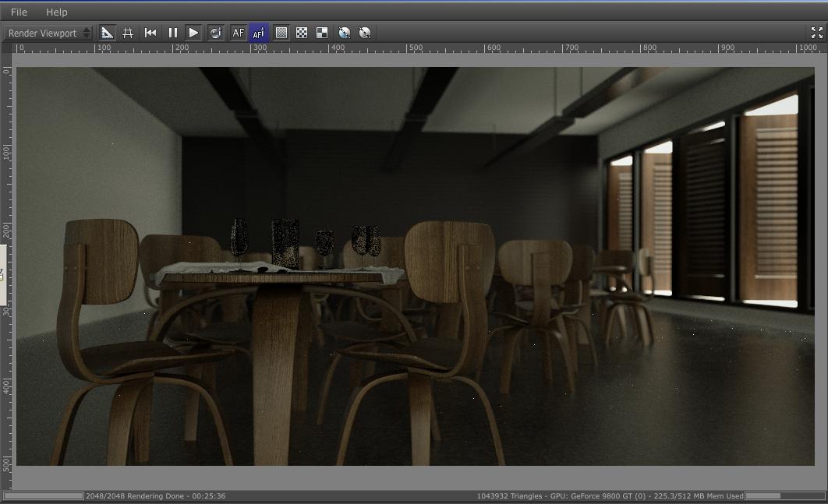Click the sphere info picker icon
The width and height of the screenshot is (828, 504).
point(215,33)
